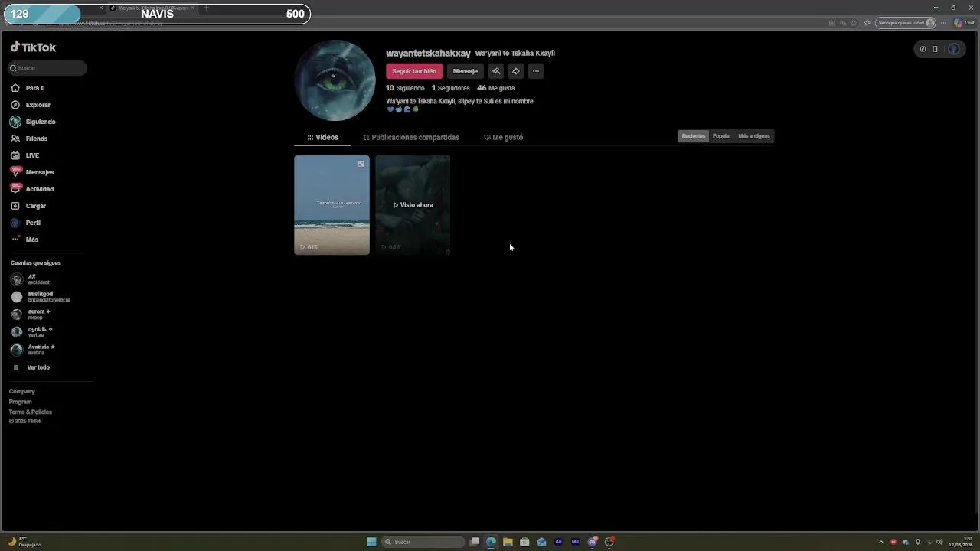Sort videos by Recientes

pyautogui.click(x=694, y=136)
